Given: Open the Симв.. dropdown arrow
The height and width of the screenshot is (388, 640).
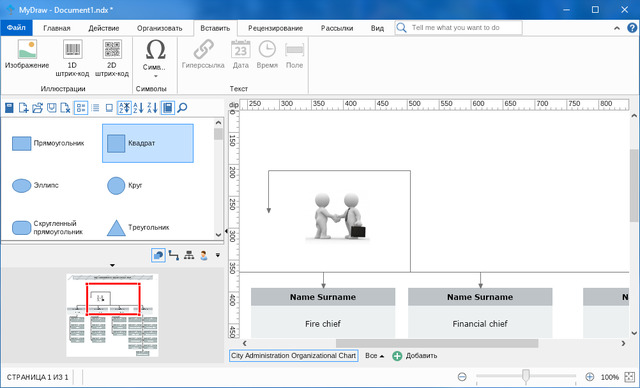Looking at the screenshot, I should (155, 76).
